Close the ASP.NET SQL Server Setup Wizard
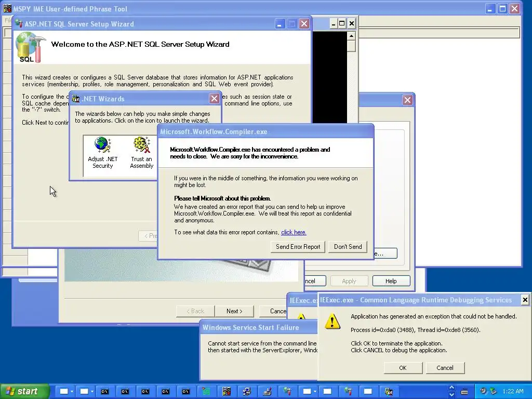 304,24
